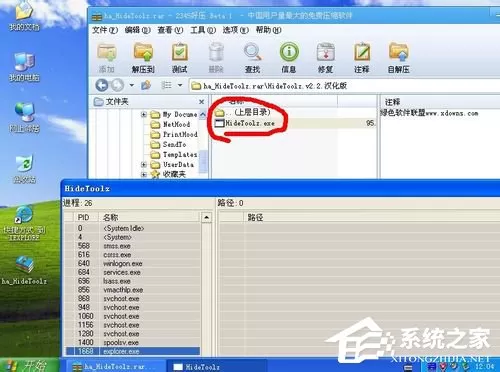Open the Tools (工具) menu
This screenshot has height=372, width=500.
click(x=203, y=30)
